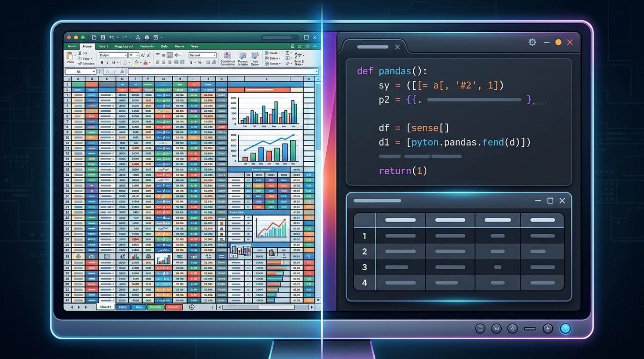Click the formula bar input field
The height and width of the screenshot is (359, 644).
point(223,72)
